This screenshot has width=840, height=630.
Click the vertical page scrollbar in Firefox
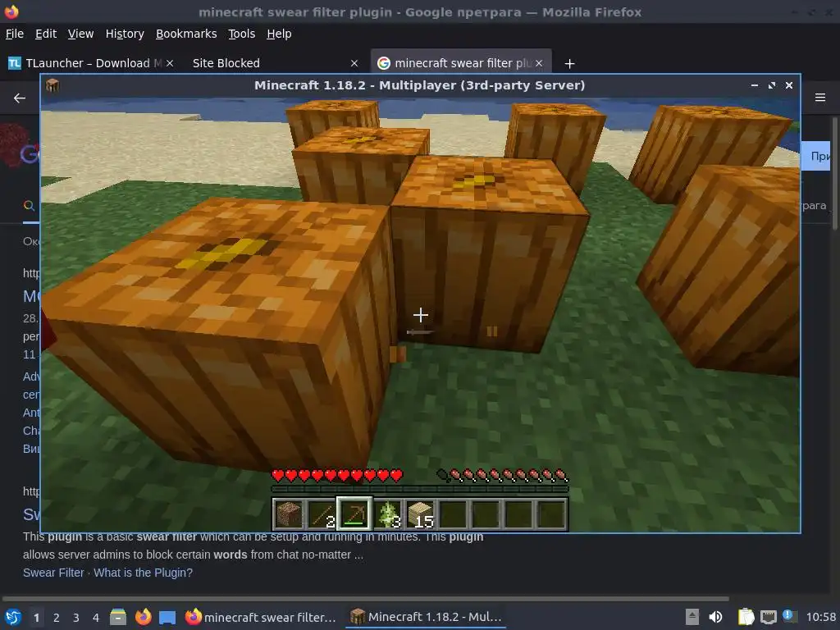834,173
